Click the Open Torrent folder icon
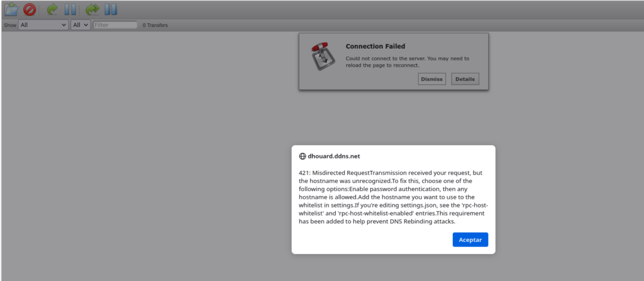Image resolution: width=644 pixels, height=281 pixels. (11, 9)
